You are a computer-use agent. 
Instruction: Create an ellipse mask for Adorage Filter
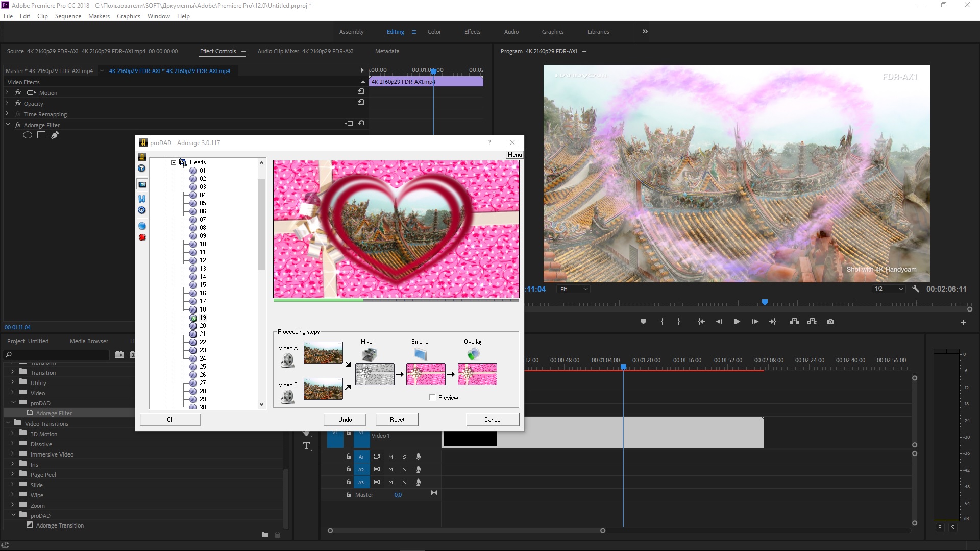[x=28, y=135]
